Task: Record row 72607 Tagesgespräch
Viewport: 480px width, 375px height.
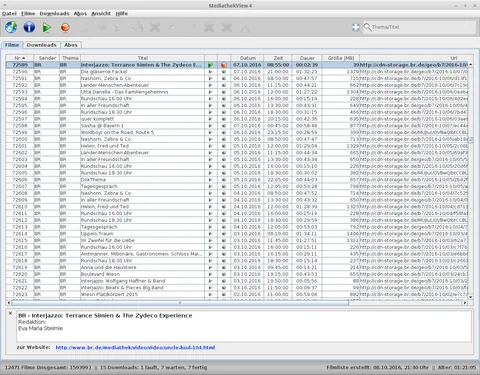Action: 224,186
